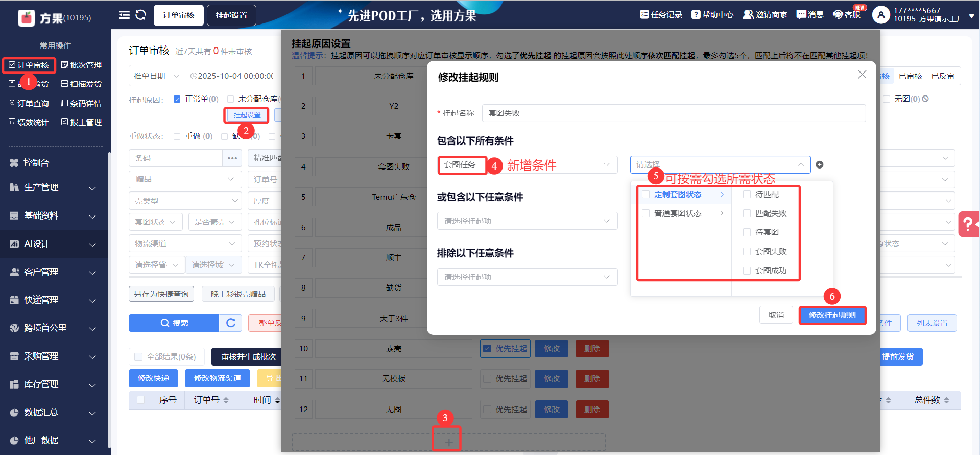Viewport: 980px width, 455px height.
Task: Expand 基础资料 sidebar menu
Action: (54, 216)
